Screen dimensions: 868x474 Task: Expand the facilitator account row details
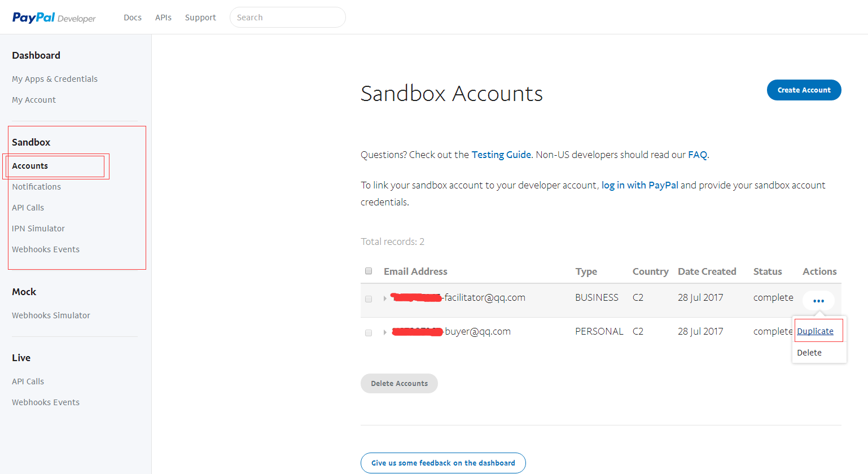point(385,299)
